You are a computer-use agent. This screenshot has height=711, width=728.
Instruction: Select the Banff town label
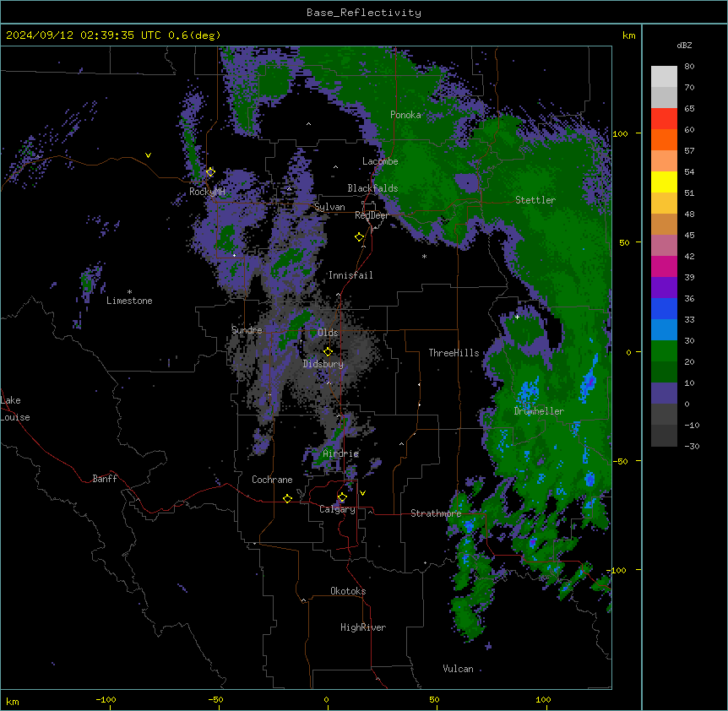[105, 479]
